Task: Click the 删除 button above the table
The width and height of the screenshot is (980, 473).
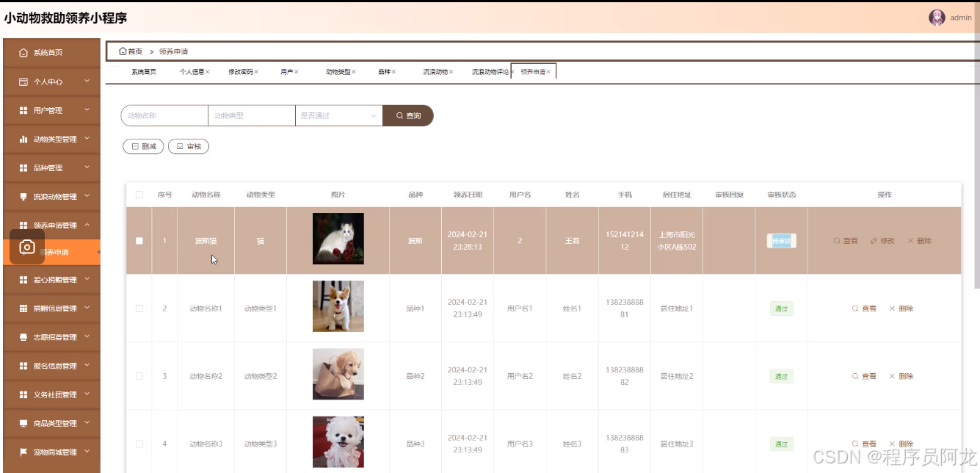Action: pos(143,147)
